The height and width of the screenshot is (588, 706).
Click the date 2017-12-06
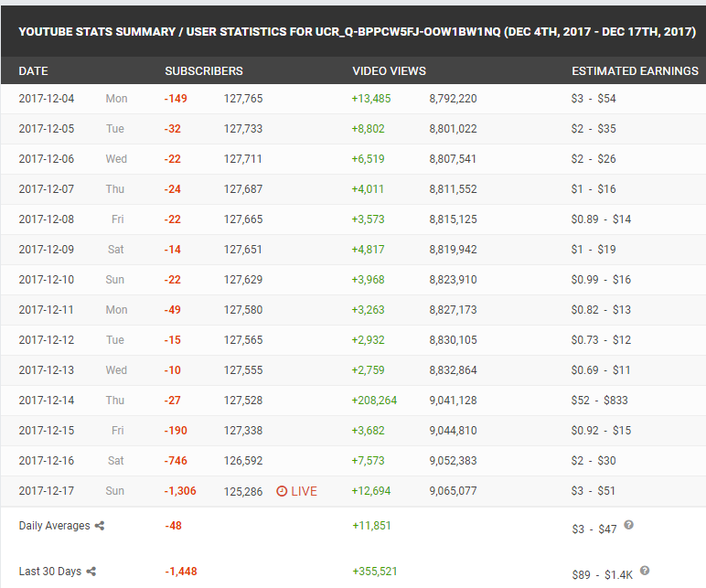click(47, 159)
